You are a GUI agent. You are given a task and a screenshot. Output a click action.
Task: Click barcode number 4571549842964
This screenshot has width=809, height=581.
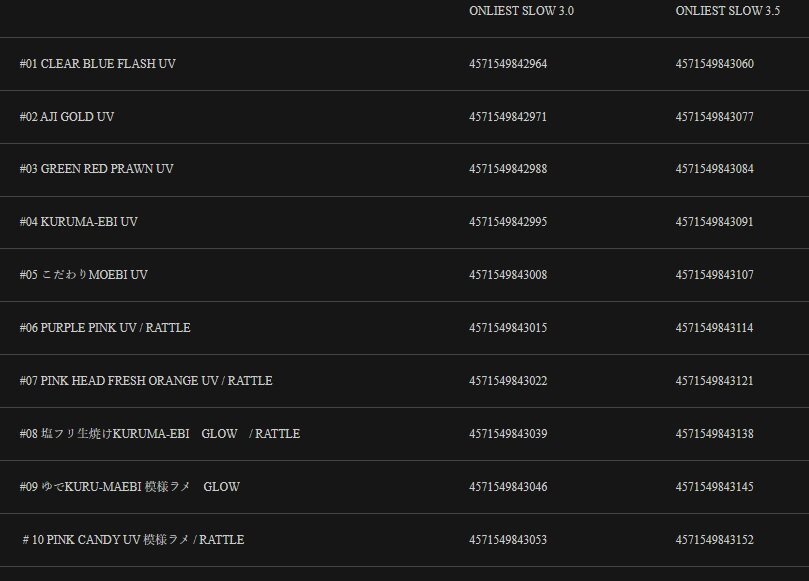508,64
